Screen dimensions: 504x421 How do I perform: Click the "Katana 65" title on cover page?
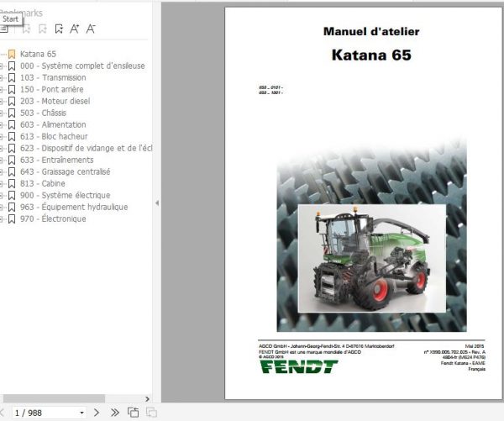[371, 55]
